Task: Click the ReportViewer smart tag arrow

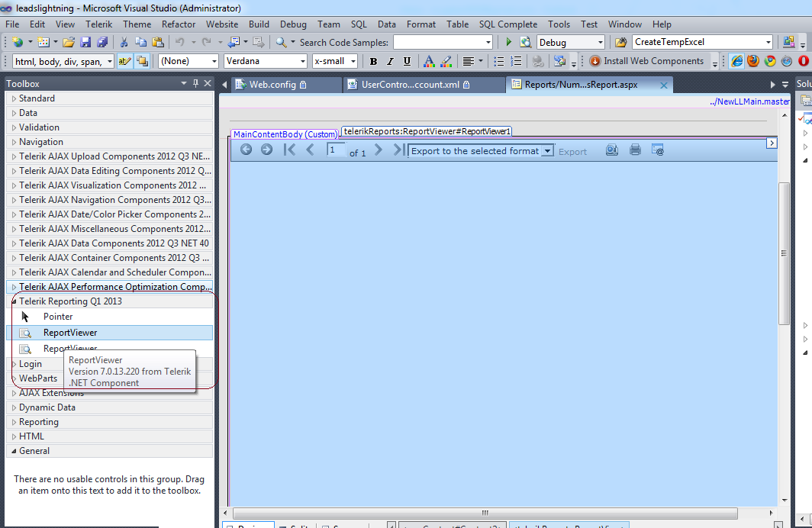Action: tap(772, 143)
